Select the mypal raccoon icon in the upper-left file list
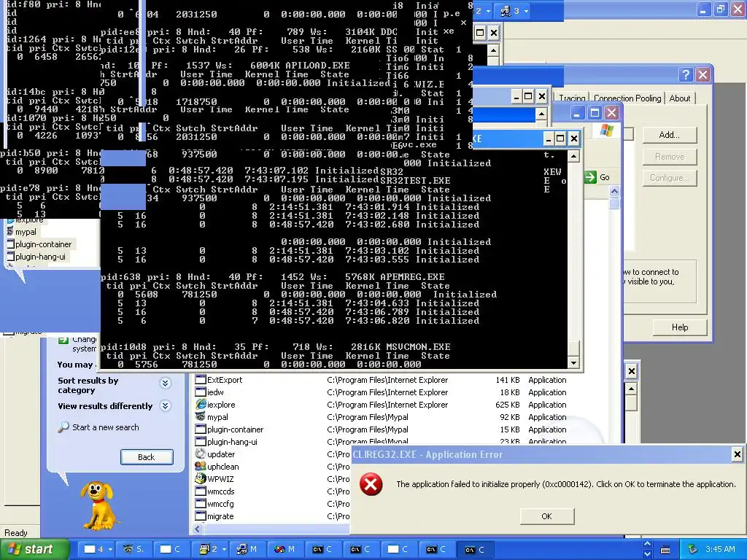 10,231
